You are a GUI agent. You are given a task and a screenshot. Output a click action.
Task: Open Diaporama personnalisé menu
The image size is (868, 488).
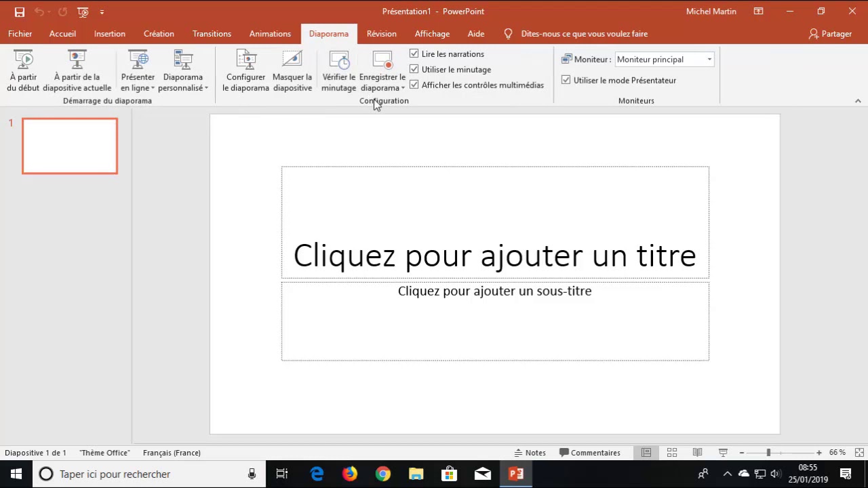(183, 70)
